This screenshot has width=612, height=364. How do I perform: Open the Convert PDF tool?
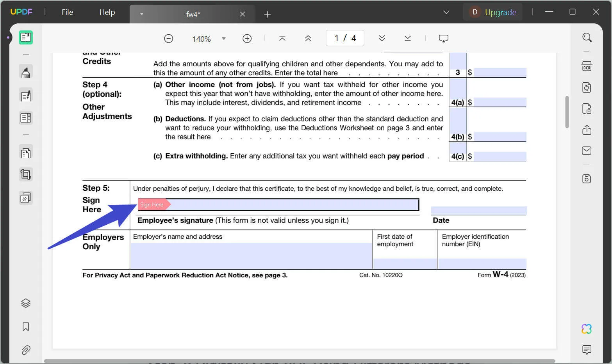point(586,87)
